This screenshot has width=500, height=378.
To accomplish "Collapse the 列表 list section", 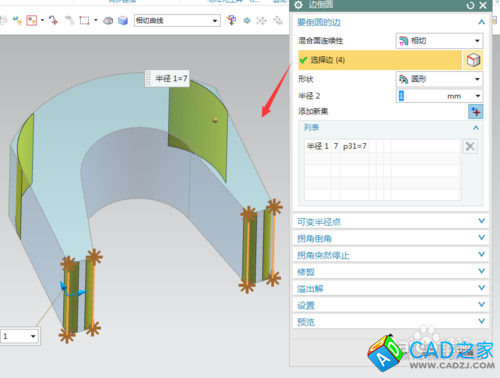I will 476,128.
